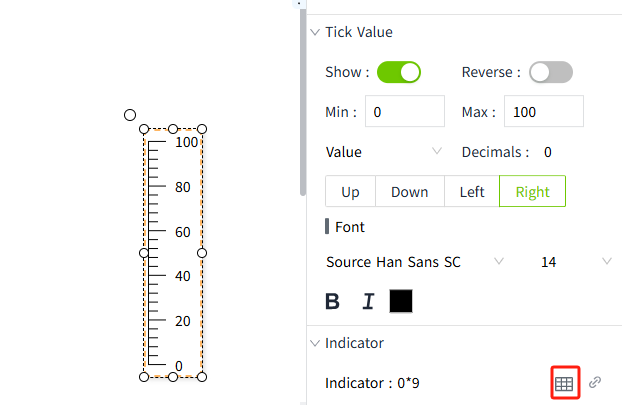Viewport: 622px width, 405px height.
Task: Click the Decimals value field
Action: tap(548, 152)
